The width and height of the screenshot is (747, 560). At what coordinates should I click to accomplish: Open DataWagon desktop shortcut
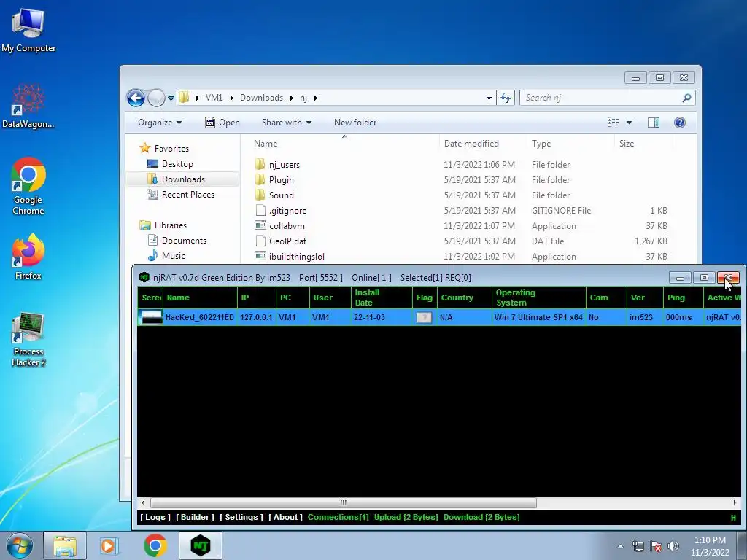tap(28, 106)
